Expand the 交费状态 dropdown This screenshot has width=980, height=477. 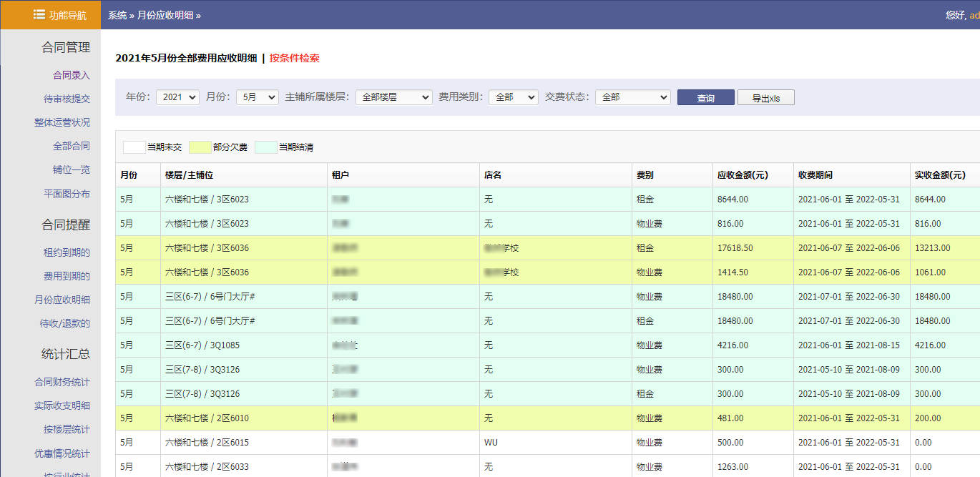pos(633,97)
